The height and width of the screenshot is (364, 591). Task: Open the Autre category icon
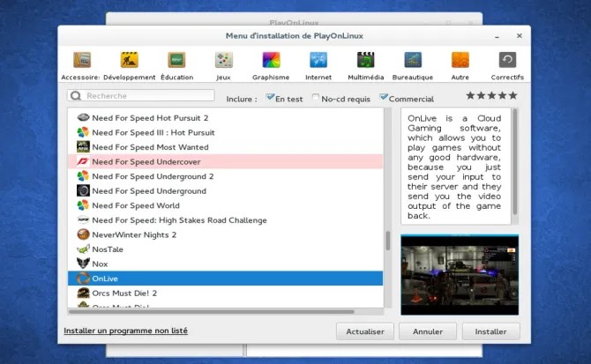[460, 60]
